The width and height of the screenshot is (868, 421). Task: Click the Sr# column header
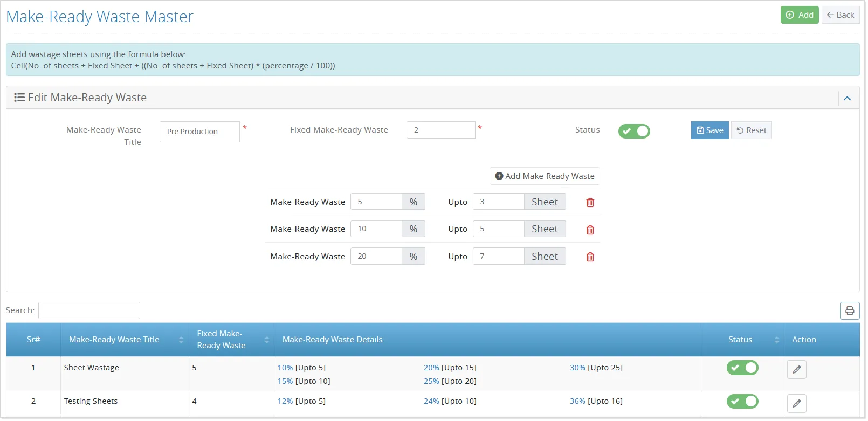click(x=33, y=340)
